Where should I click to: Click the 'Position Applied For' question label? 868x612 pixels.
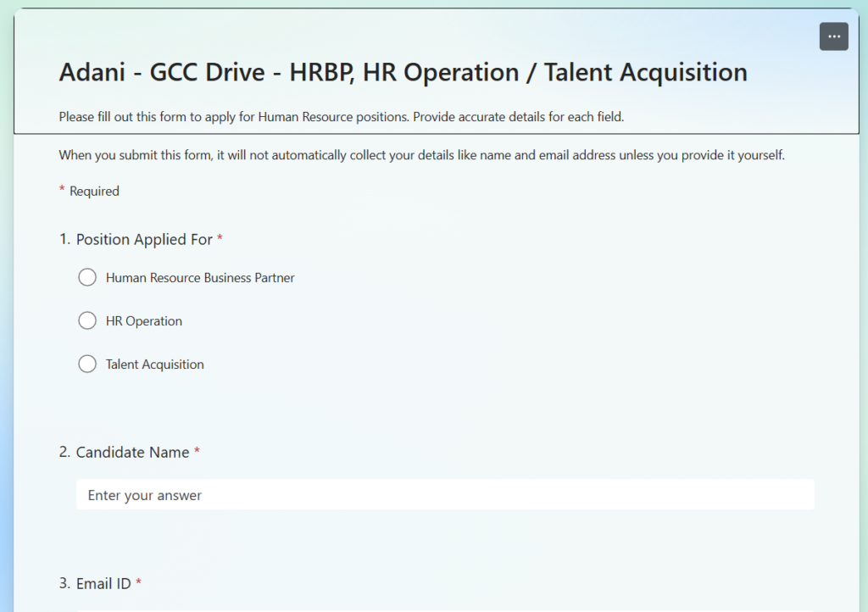point(144,239)
